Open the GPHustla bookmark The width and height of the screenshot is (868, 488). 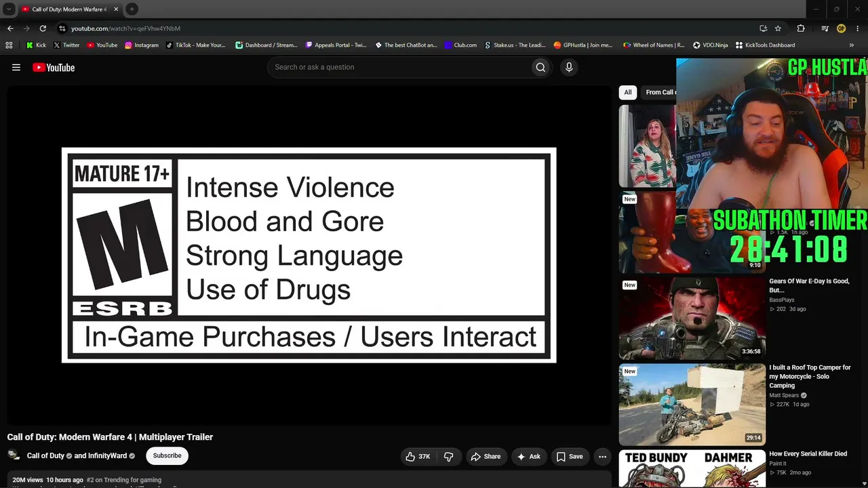pos(583,45)
